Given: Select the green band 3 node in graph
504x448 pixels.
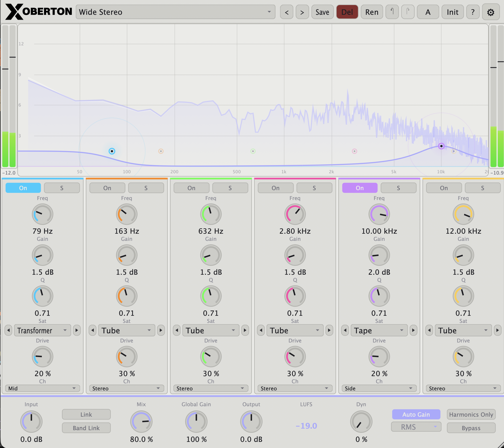Looking at the screenshot, I should point(253,151).
